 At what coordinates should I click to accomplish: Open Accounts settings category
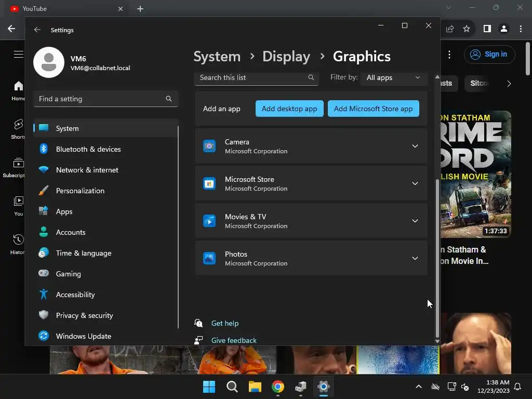(105, 232)
